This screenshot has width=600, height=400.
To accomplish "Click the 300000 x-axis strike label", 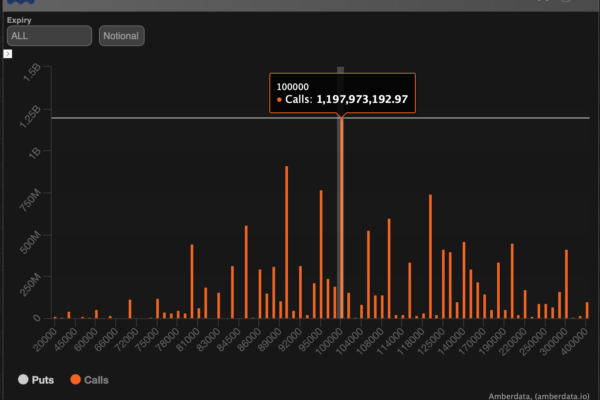I will coord(562,340).
